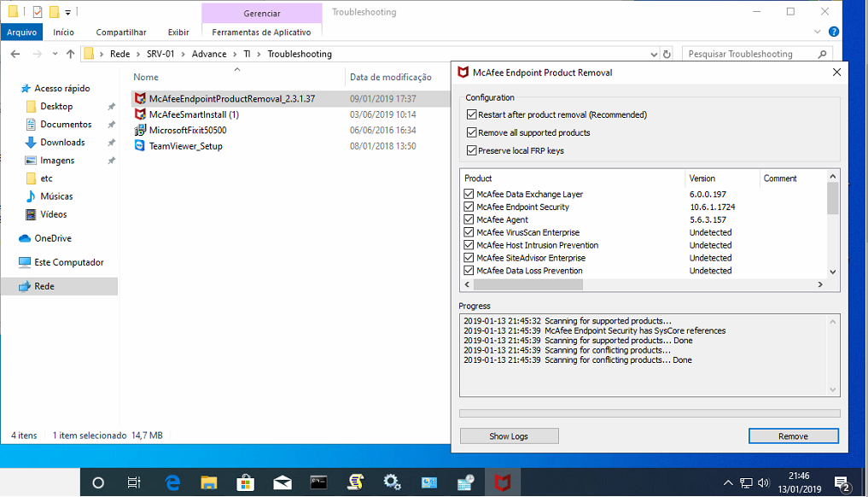
Task: Open Mail app from taskbar
Action: [283, 482]
